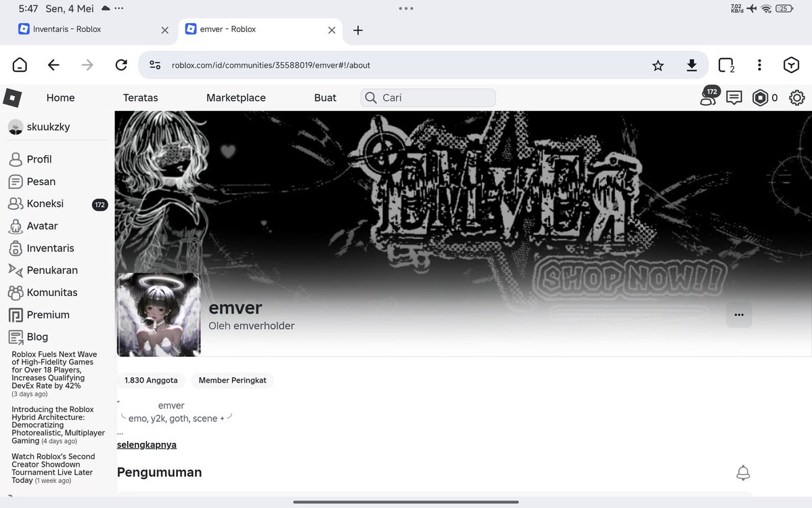Go back with the back arrow
The image size is (812, 508).
(x=53, y=65)
